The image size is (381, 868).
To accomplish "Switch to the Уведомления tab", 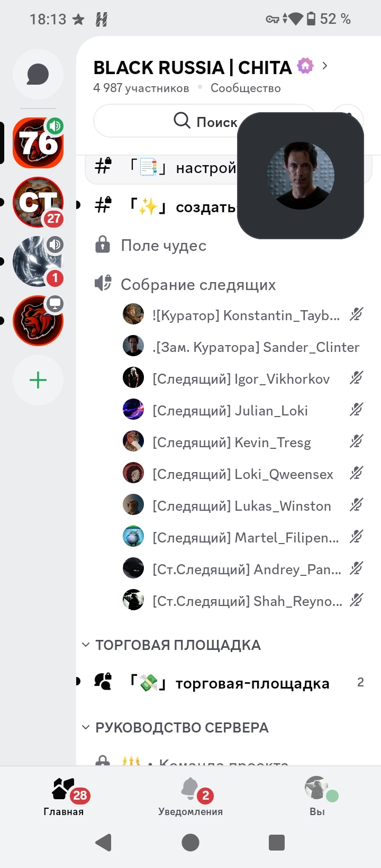I will (190, 797).
